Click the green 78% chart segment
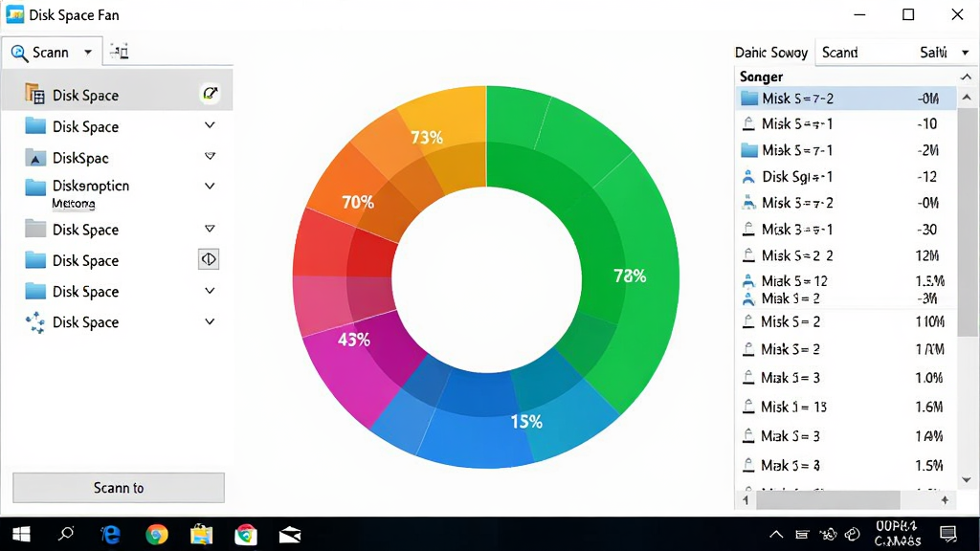The width and height of the screenshot is (980, 551). coord(630,275)
